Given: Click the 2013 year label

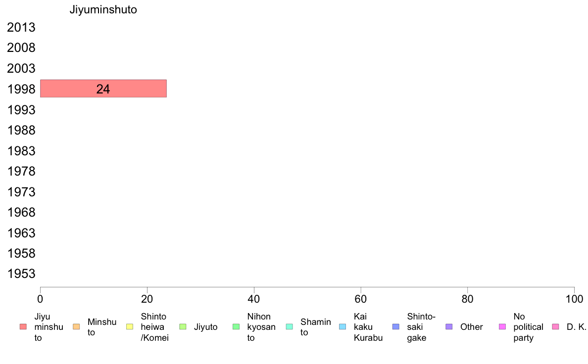Looking at the screenshot, I should click(x=21, y=27).
